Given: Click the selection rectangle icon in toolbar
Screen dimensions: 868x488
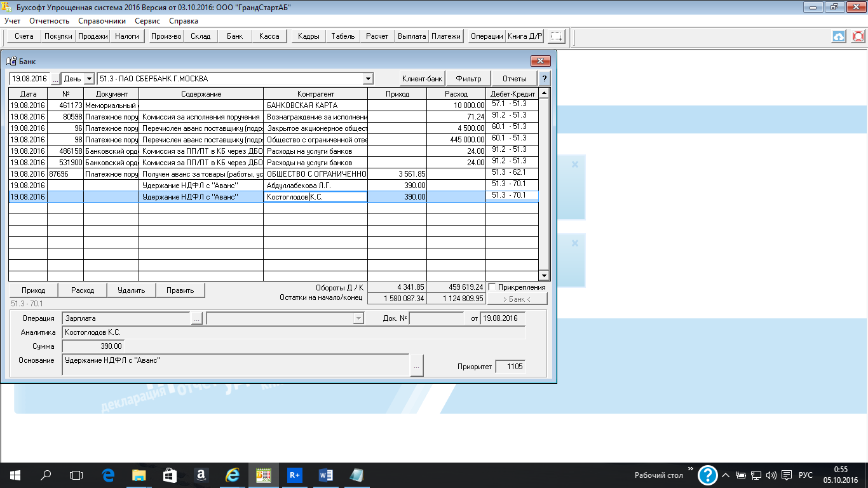Looking at the screenshot, I should (557, 36).
